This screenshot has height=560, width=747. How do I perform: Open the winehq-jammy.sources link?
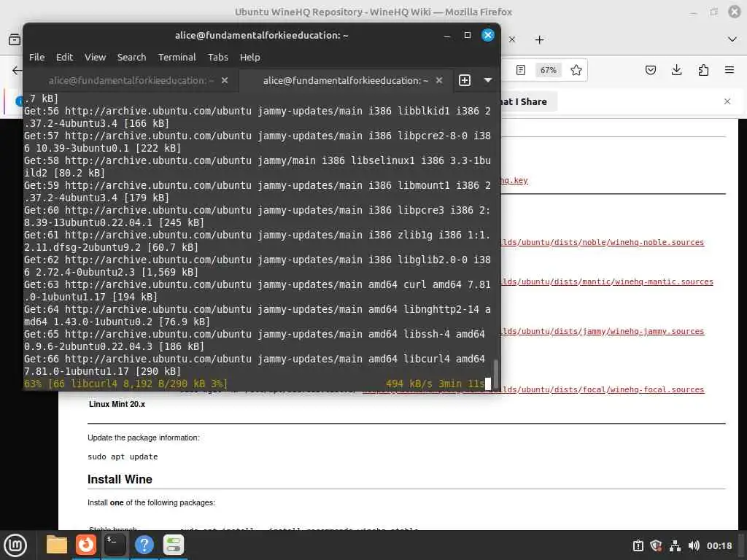pyautogui.click(x=602, y=332)
